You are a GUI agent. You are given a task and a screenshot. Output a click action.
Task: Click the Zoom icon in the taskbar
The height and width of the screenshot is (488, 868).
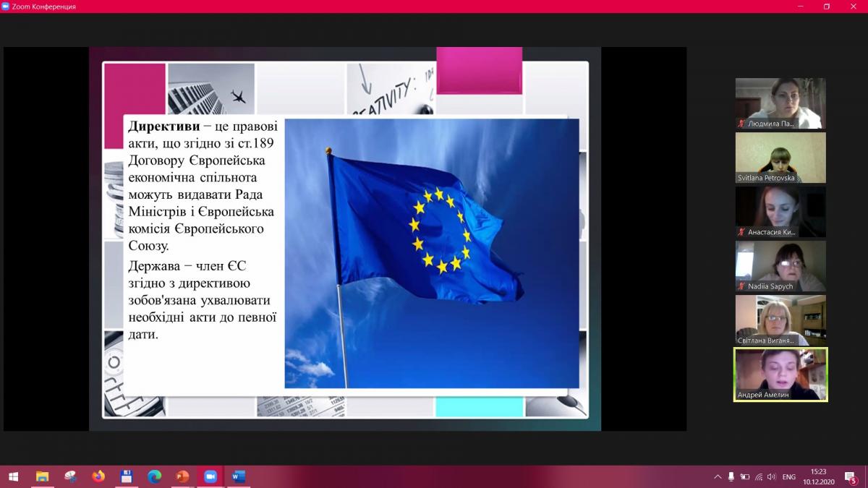(x=210, y=476)
